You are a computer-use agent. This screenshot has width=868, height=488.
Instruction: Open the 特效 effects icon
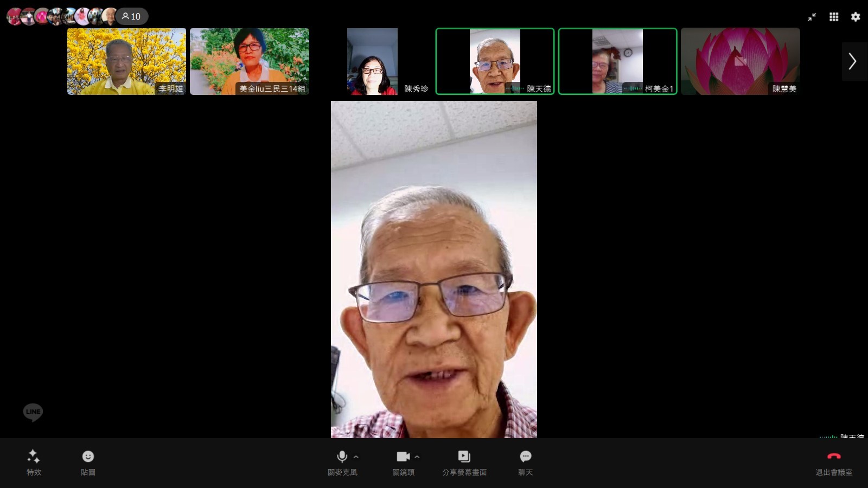(34, 457)
